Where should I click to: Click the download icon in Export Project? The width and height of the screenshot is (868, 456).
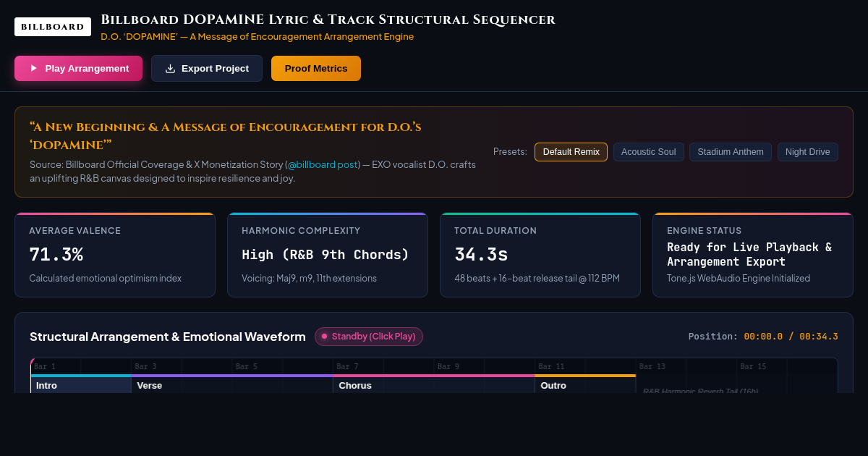point(171,69)
